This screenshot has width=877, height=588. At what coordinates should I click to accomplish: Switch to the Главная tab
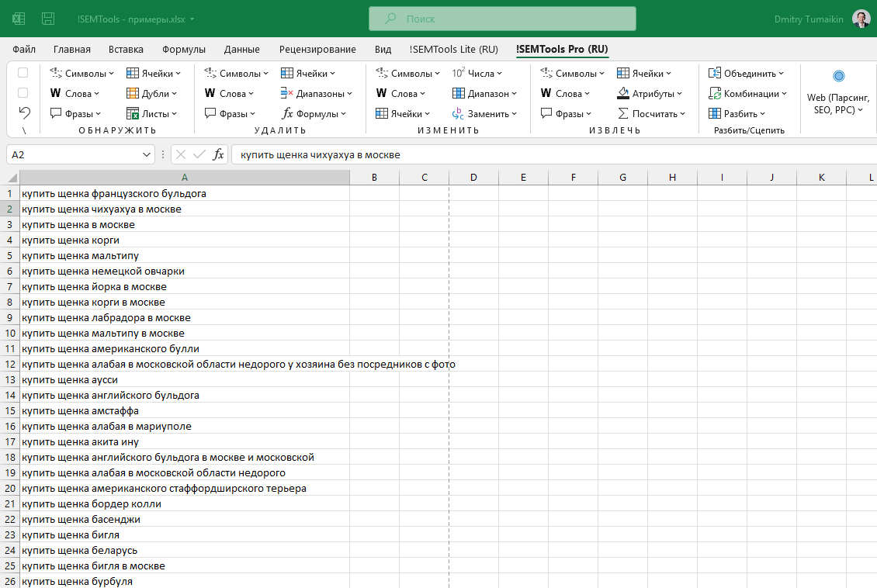tap(71, 49)
